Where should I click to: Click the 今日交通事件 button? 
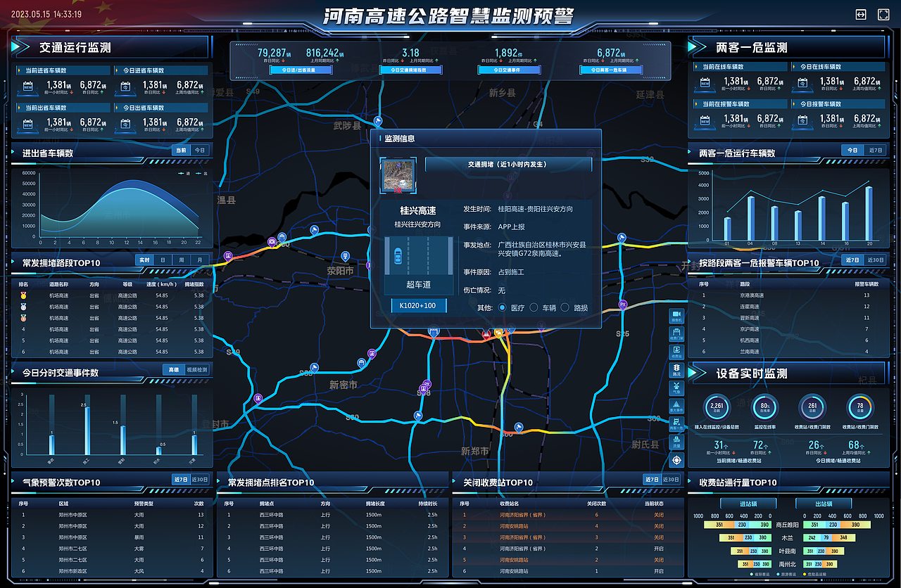tap(508, 70)
